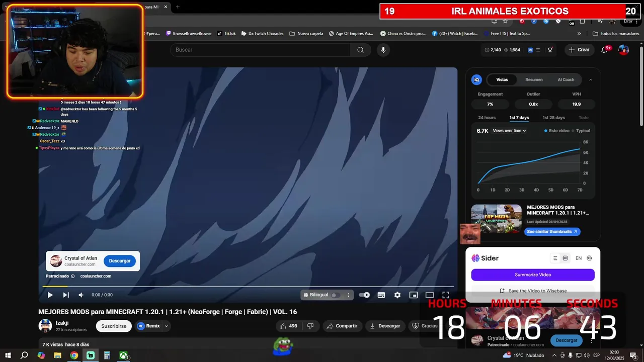Open 'Todos los marcadores' bookmarks folder
This screenshot has width=644, height=362.
(616, 34)
